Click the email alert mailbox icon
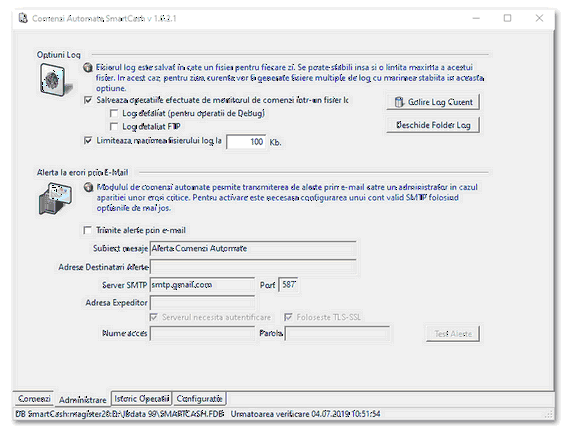Screen dimensions: 568x430 pos(55,199)
